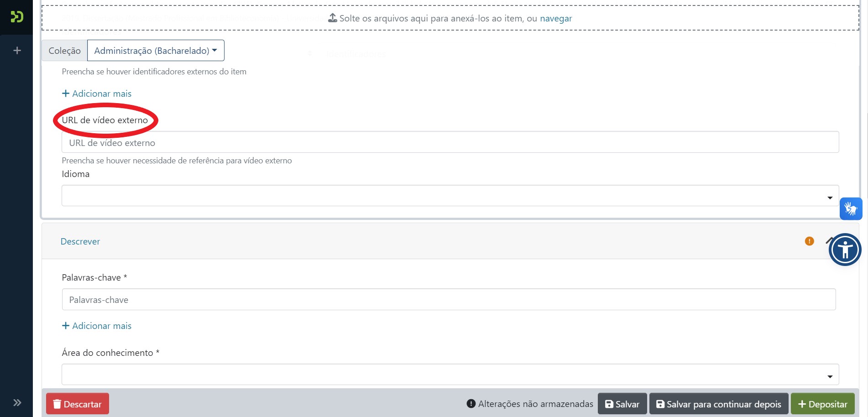This screenshot has height=417, width=868.
Task: Expand sidebar with double chevron icon
Action: pyautogui.click(x=17, y=402)
